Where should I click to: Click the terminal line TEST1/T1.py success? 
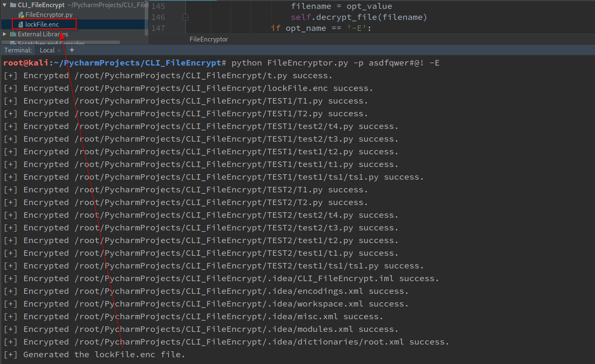point(186,101)
